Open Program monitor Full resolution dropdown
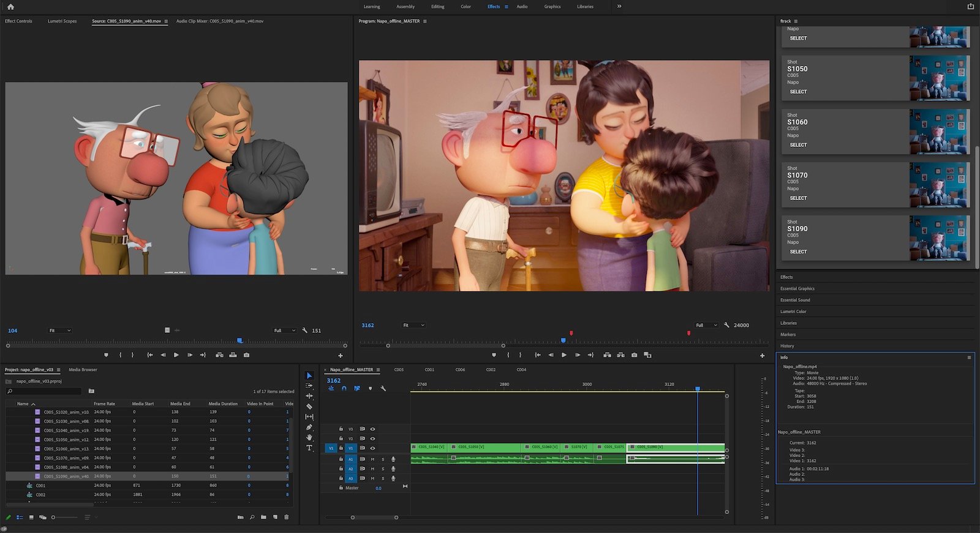 (x=706, y=325)
